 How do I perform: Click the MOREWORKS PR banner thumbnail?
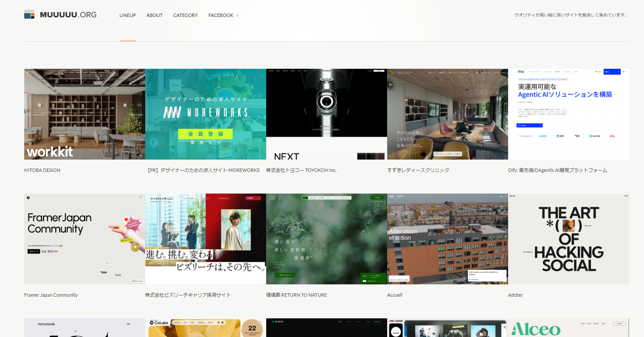[x=205, y=114]
